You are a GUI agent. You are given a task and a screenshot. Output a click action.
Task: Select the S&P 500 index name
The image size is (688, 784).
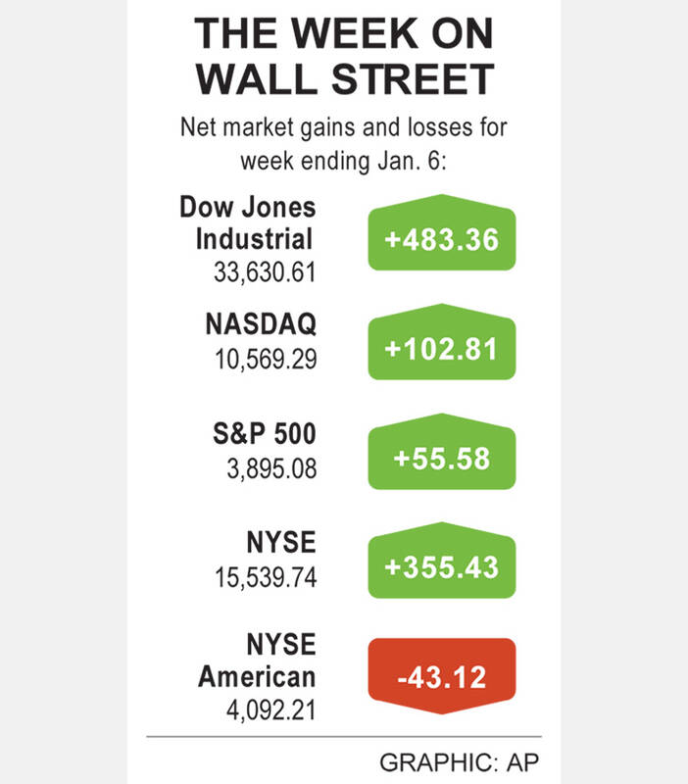click(x=265, y=433)
